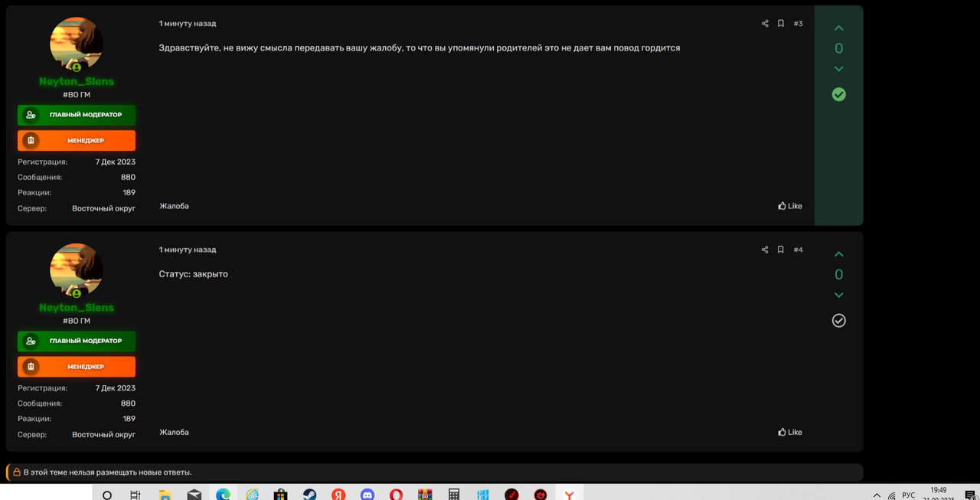Click Менеджер badge in post #3
Viewport: 980px width, 500px height.
pyautogui.click(x=77, y=140)
